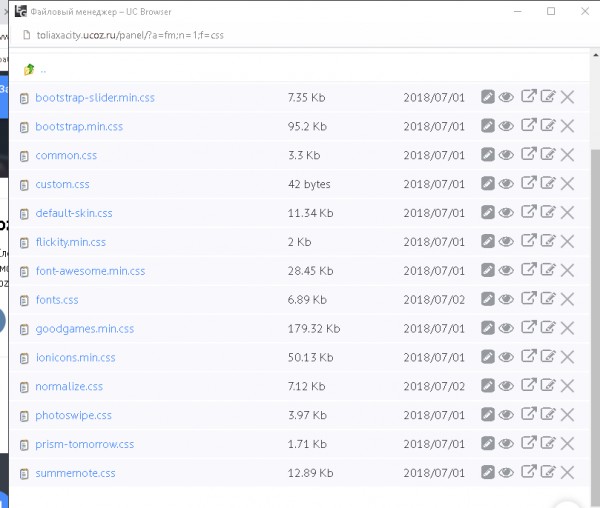The image size is (600, 508).
Task: Go up to parent folder icon
Action: (29, 70)
